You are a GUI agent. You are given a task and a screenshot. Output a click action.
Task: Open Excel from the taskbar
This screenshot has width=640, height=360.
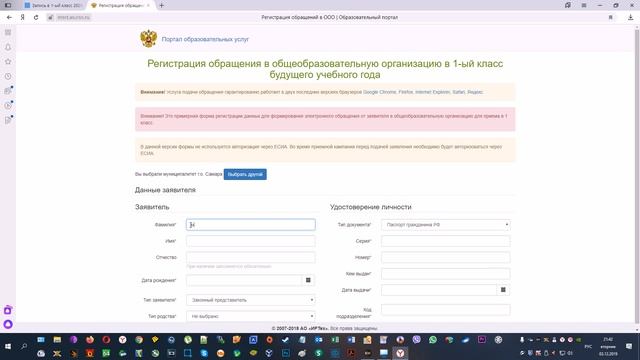coord(335,340)
